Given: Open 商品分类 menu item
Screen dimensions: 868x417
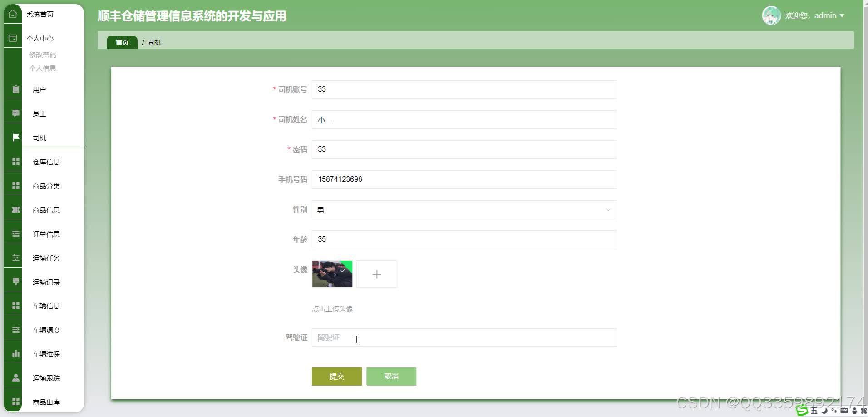Looking at the screenshot, I should 46,186.
